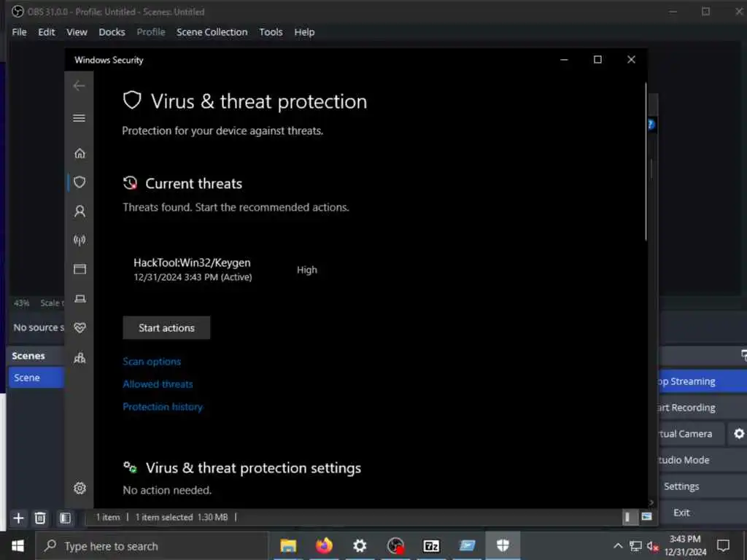Viewport: 747px width, 560px height.
Task: Open the Protection history link
Action: tap(163, 407)
